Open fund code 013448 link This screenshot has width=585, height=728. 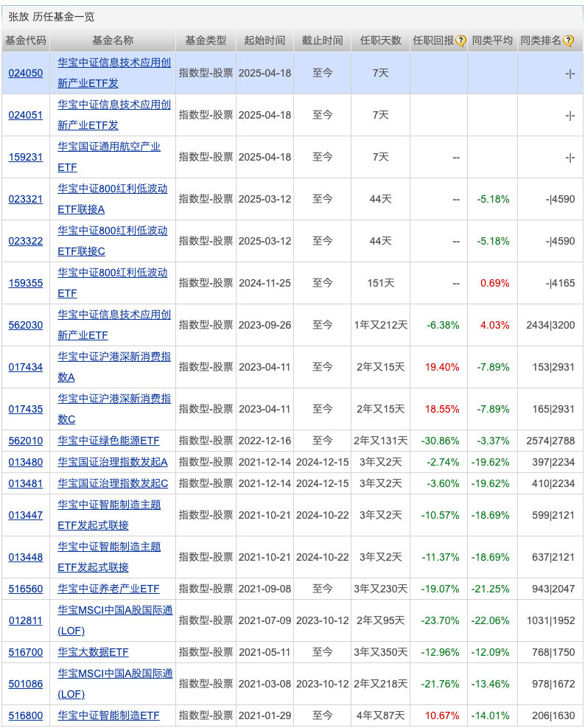[x=26, y=557]
